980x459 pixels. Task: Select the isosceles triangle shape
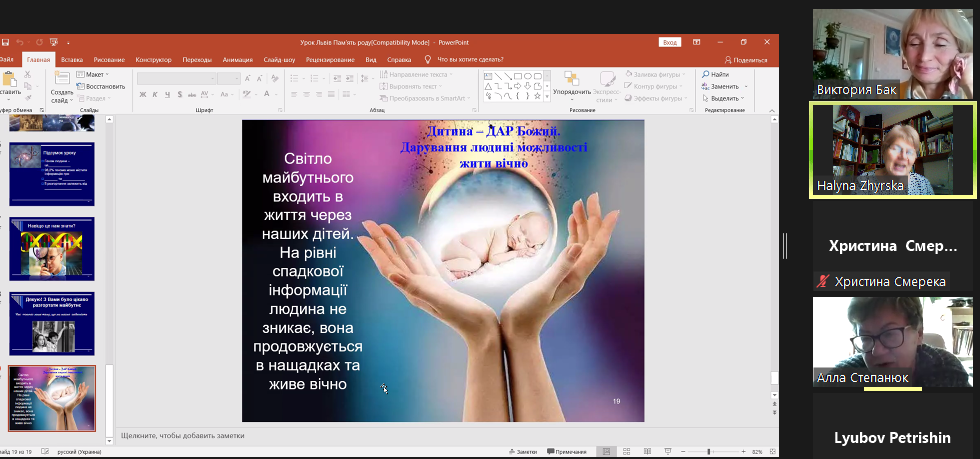pos(489,86)
